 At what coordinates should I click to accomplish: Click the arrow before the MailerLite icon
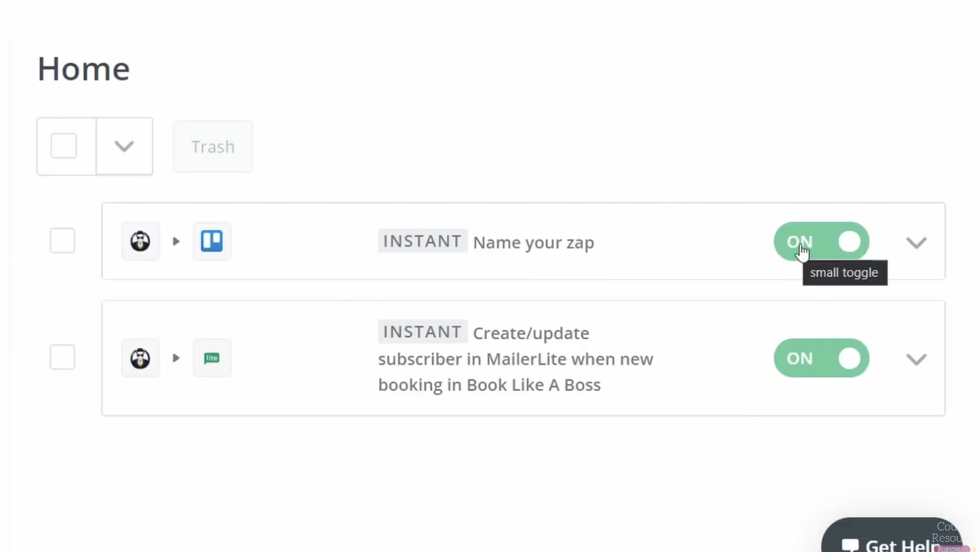pyautogui.click(x=176, y=358)
